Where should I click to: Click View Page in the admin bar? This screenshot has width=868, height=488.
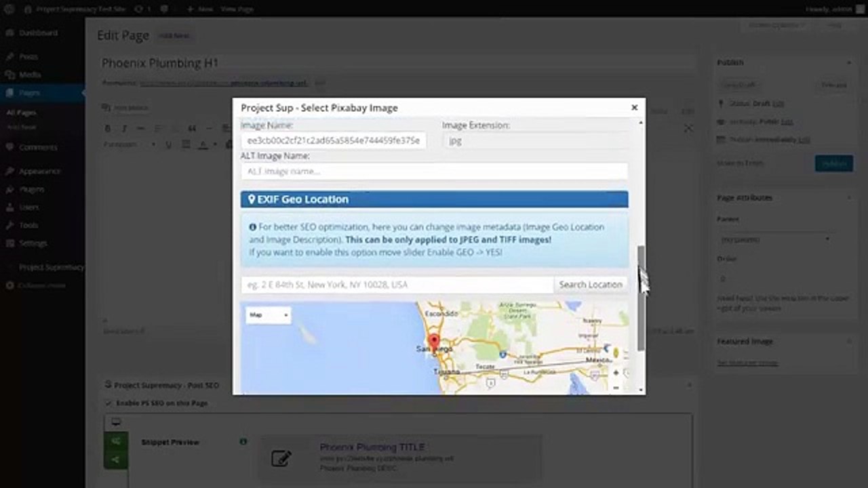[237, 9]
